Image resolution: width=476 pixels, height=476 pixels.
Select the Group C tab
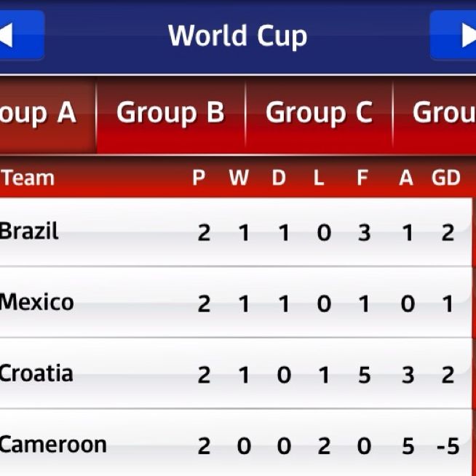[318, 114]
